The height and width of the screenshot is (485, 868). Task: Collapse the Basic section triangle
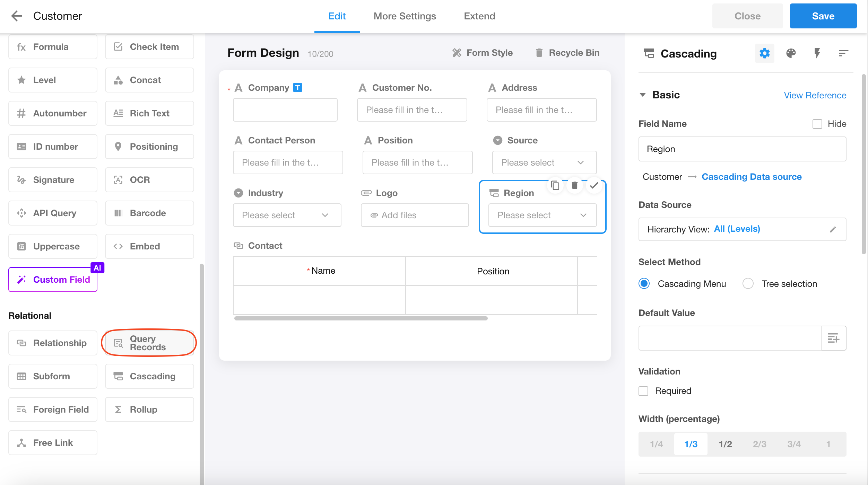tap(643, 95)
